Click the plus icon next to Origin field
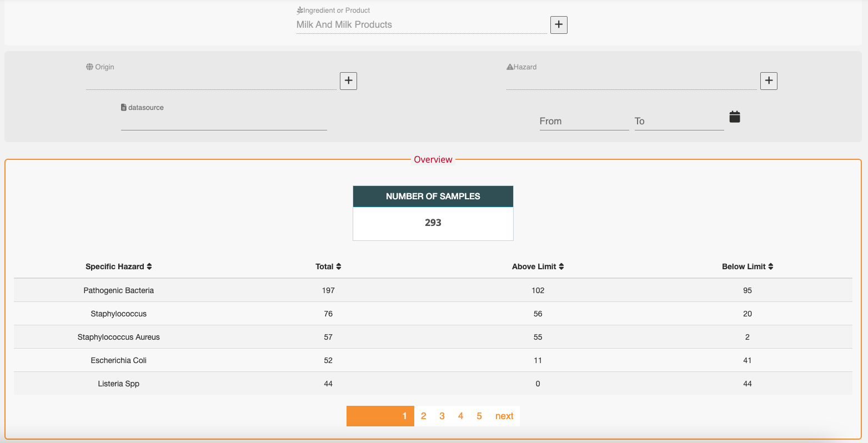The height and width of the screenshot is (443, 868). tap(348, 81)
